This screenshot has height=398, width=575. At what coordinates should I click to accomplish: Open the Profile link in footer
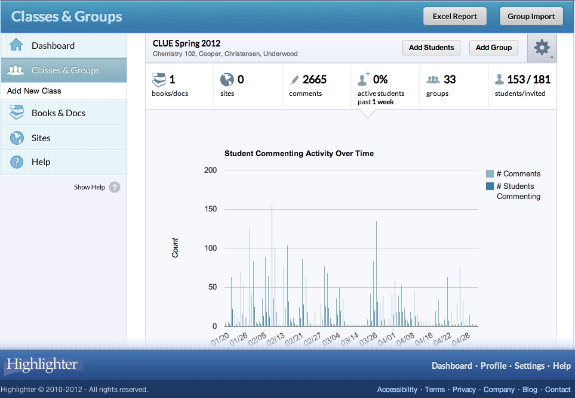pos(493,366)
